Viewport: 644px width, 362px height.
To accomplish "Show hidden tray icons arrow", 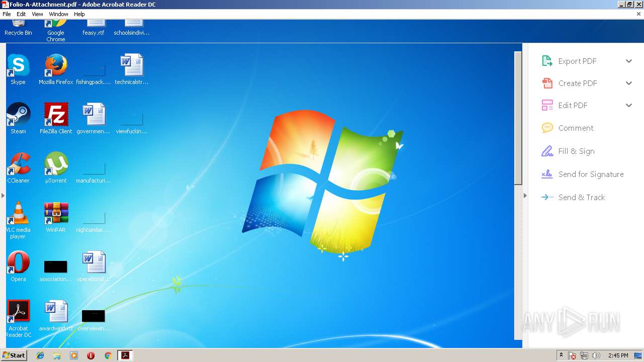I will (x=561, y=355).
